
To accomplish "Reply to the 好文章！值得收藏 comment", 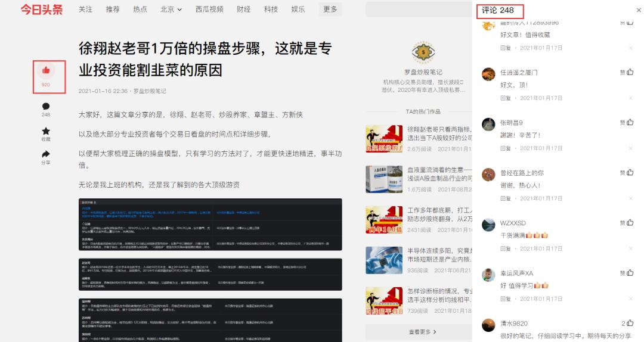I will pyautogui.click(x=506, y=48).
